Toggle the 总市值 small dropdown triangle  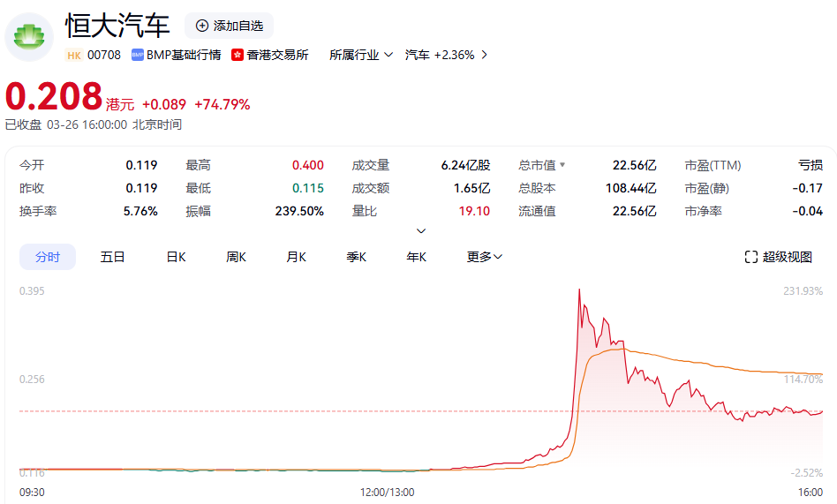[x=562, y=165]
